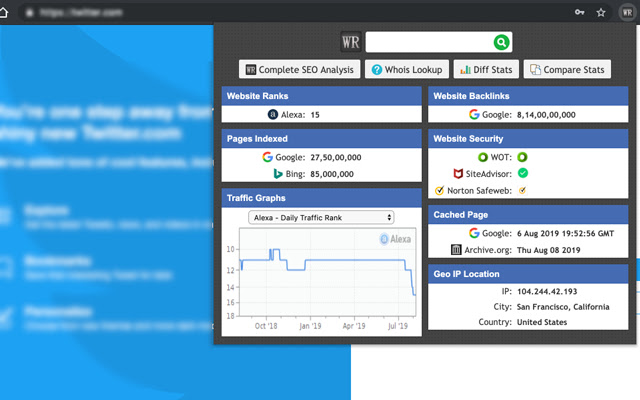Screen dimensions: 640x400
Task: Click the Alexa traffic graph image
Action: tap(321, 279)
